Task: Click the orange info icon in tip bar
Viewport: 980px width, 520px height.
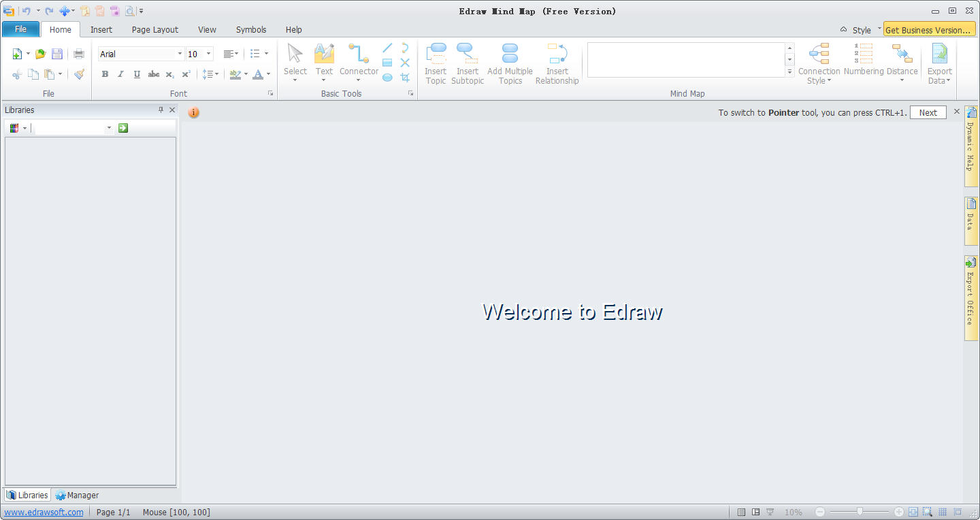Action: (194, 112)
